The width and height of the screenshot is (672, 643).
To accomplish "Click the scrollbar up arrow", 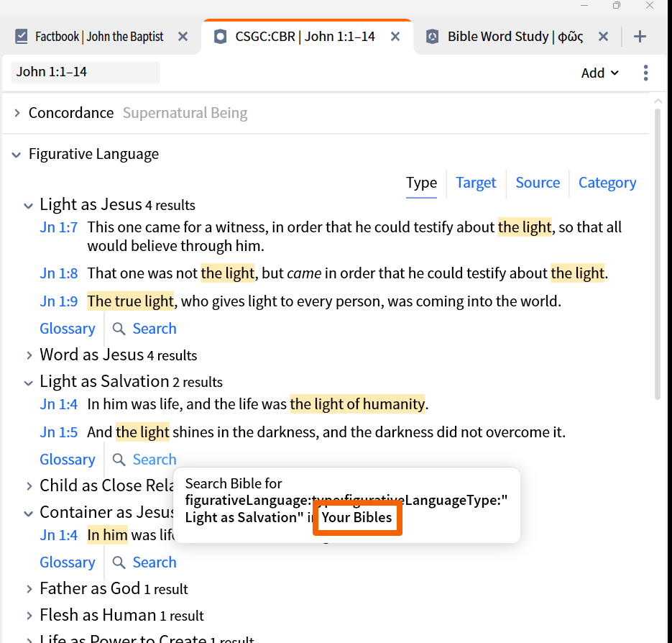I will click(658, 101).
